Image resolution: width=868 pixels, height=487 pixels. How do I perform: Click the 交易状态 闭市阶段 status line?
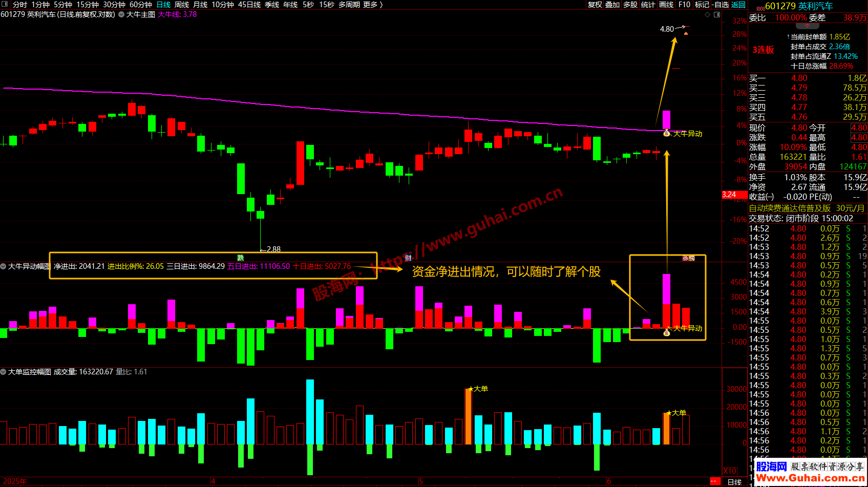click(x=801, y=219)
